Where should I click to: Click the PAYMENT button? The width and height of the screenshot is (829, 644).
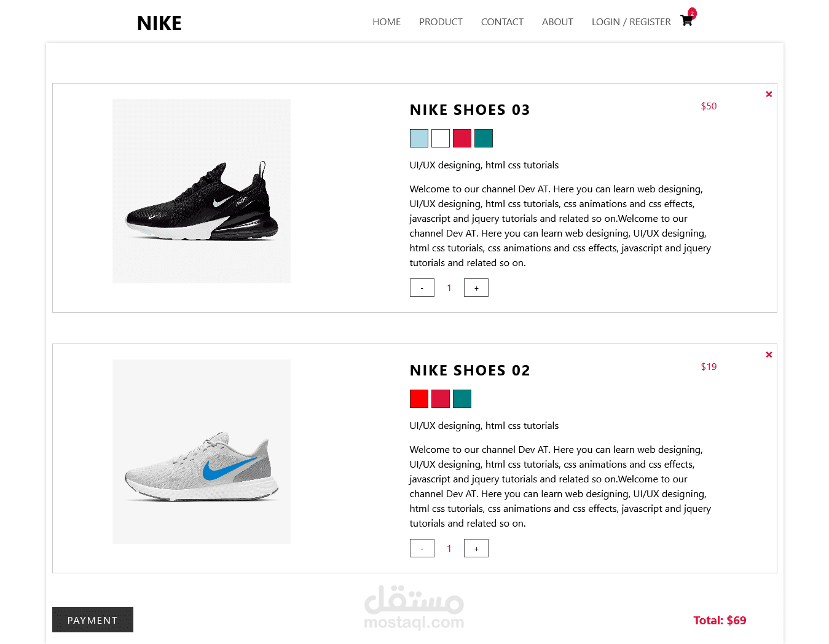[93, 619]
